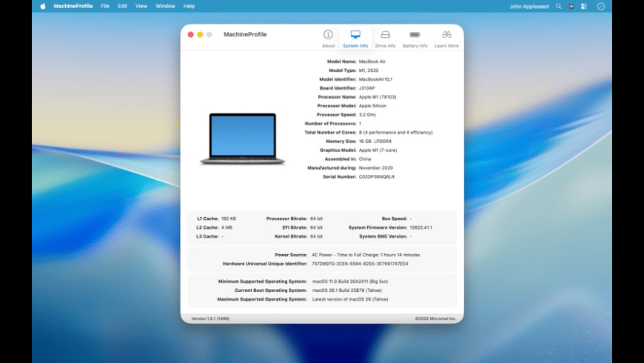Image resolution: width=644 pixels, height=363 pixels.
Task: Click minimum OS macOS 11.0 Big Sur
Action: pos(350,282)
